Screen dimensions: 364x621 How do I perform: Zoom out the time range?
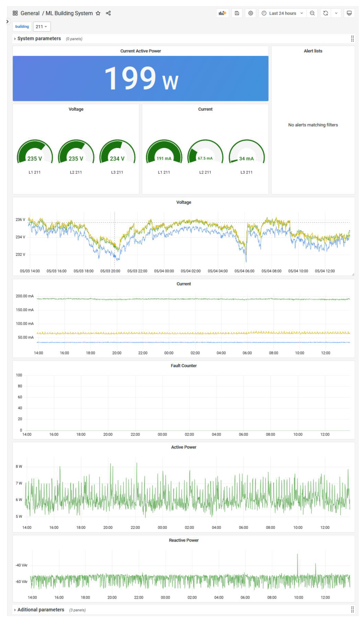tap(312, 13)
